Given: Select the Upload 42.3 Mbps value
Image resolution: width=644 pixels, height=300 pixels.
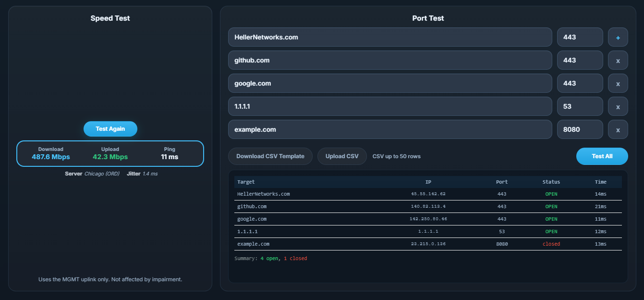Looking at the screenshot, I should pyautogui.click(x=110, y=157).
